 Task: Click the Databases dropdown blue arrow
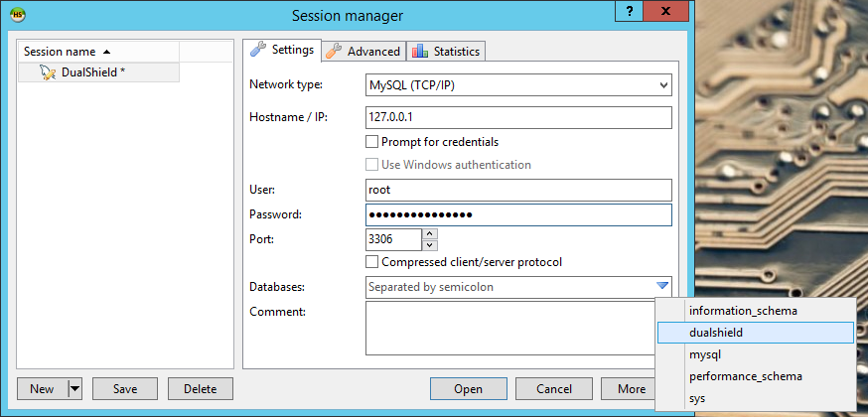tap(662, 287)
